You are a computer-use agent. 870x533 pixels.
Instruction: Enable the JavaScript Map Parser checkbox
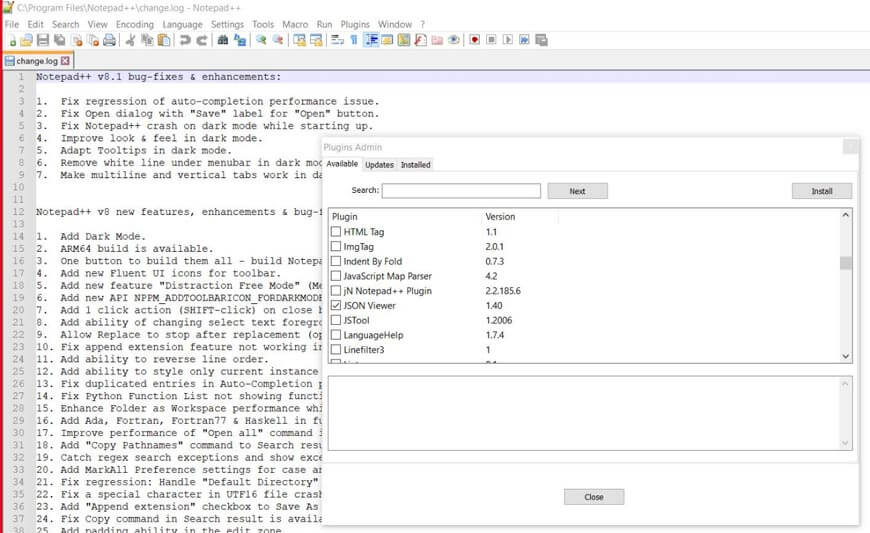pos(336,276)
